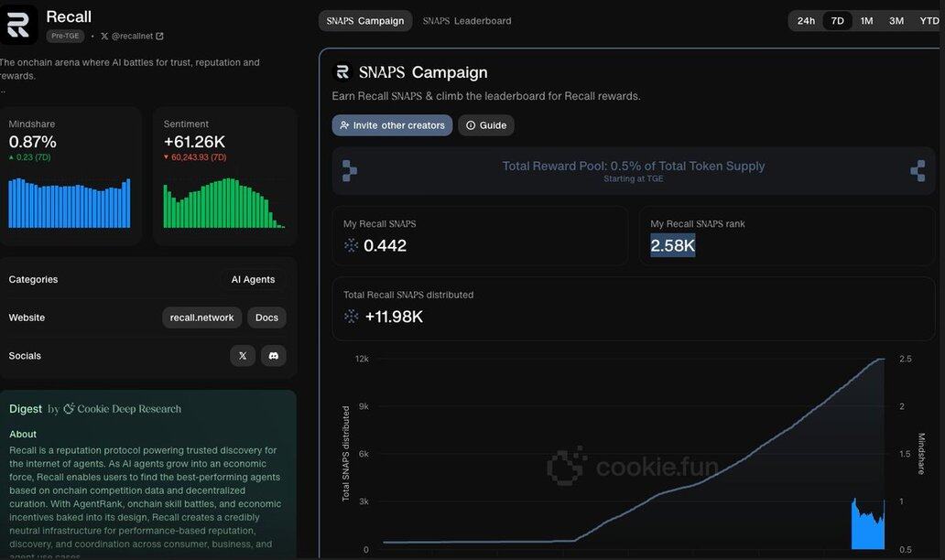Click the Sentiment value +61.26K
This screenshot has height=560, width=945.
[195, 142]
